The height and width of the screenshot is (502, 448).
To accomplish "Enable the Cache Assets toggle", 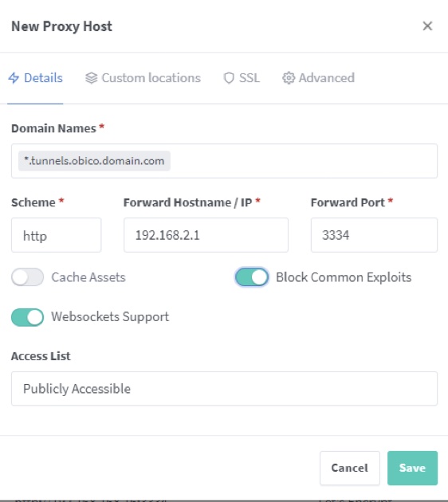I will point(28,277).
